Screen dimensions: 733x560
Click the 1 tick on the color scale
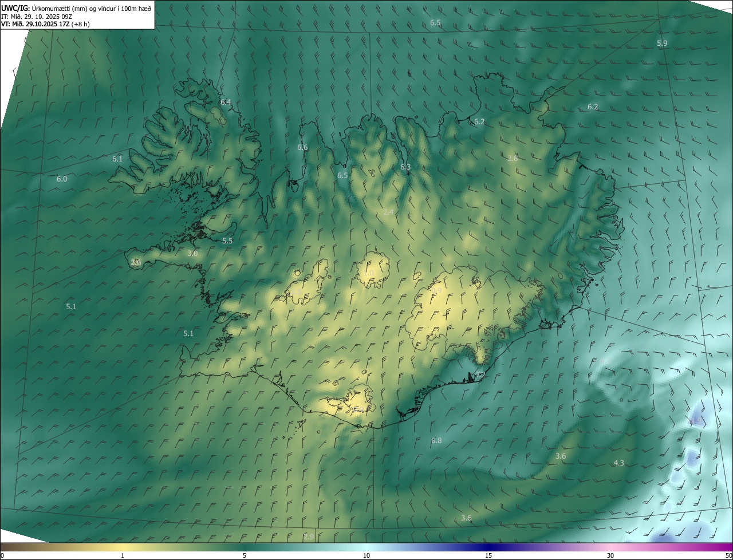[x=123, y=556]
